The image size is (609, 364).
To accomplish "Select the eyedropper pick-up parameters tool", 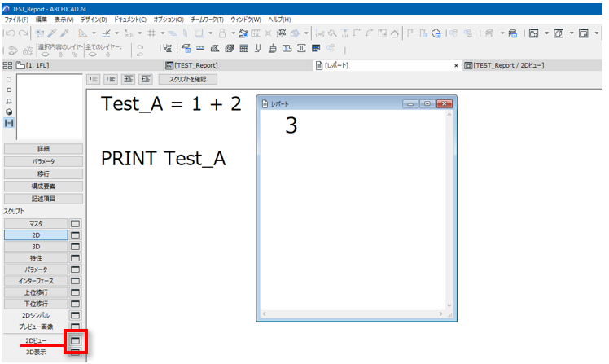I will point(52,33).
